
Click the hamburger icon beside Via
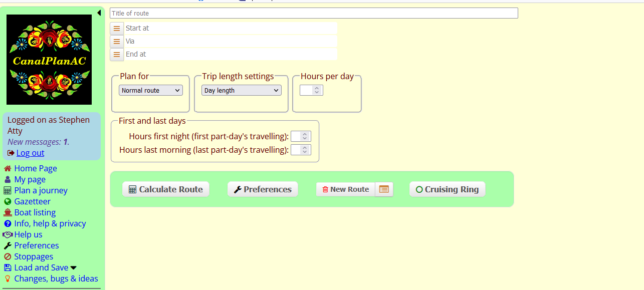[x=117, y=42]
